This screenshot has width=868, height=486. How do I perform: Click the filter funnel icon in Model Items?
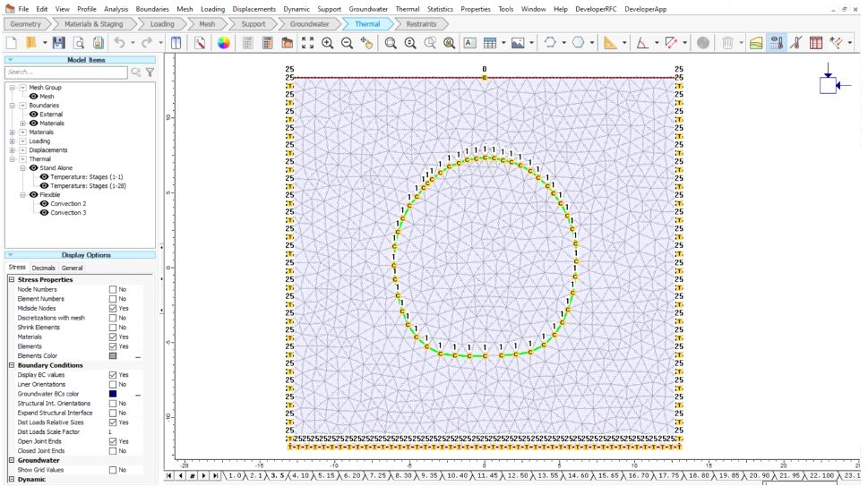click(x=150, y=72)
